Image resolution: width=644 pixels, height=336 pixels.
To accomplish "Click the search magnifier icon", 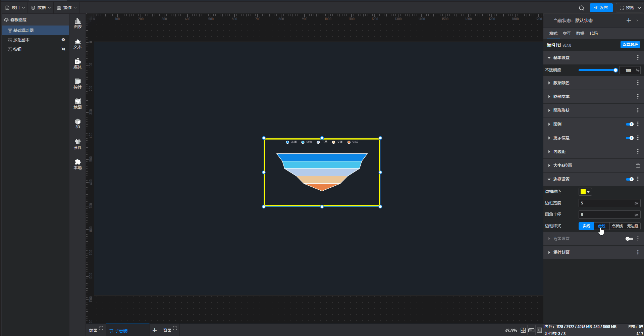I will click(581, 8).
